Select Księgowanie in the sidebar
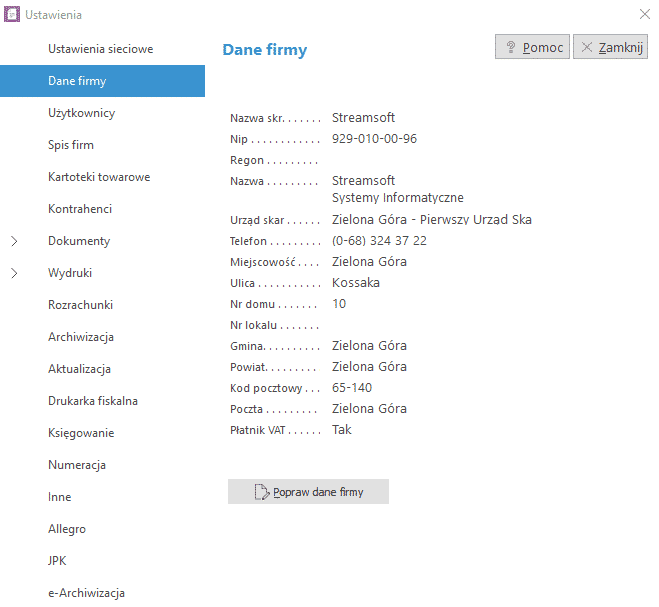659x607 pixels. click(x=81, y=433)
